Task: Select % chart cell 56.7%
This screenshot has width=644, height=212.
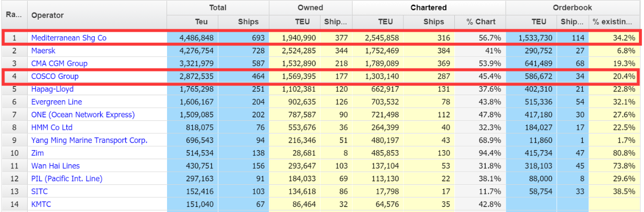Action: point(480,38)
